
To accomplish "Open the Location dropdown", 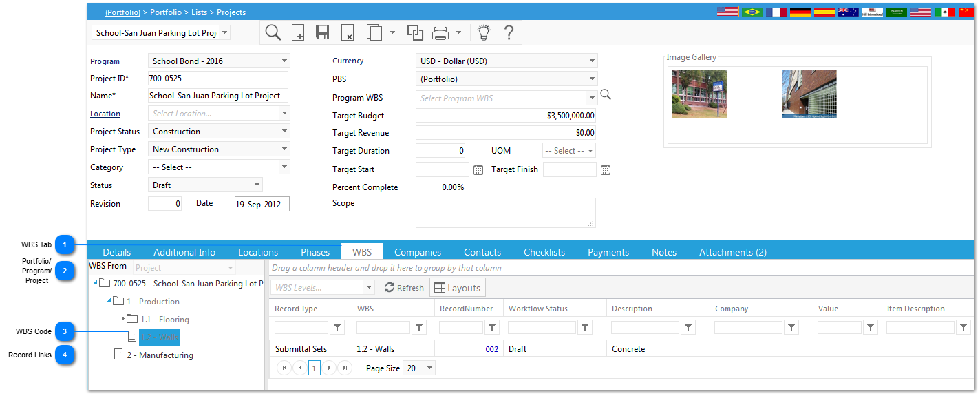I will click(284, 114).
